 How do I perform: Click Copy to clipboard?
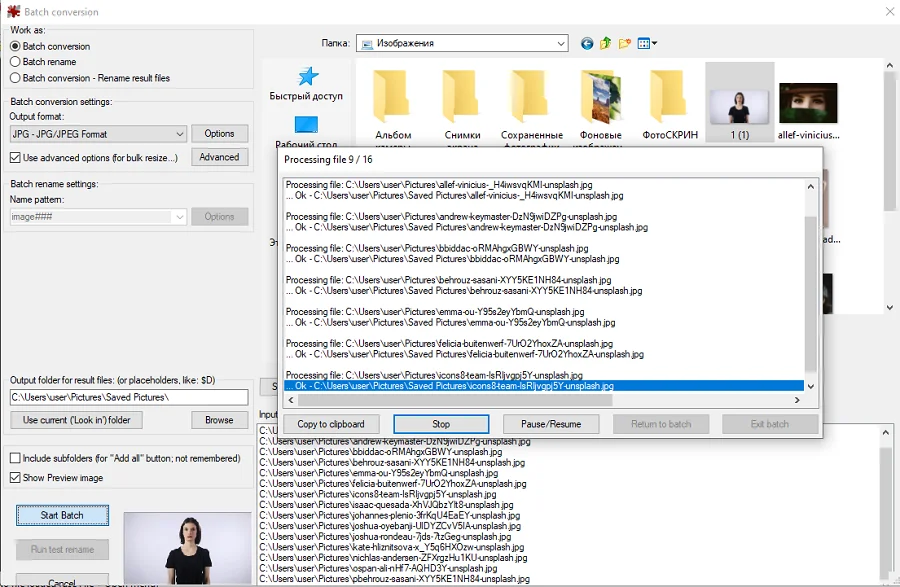[331, 424]
